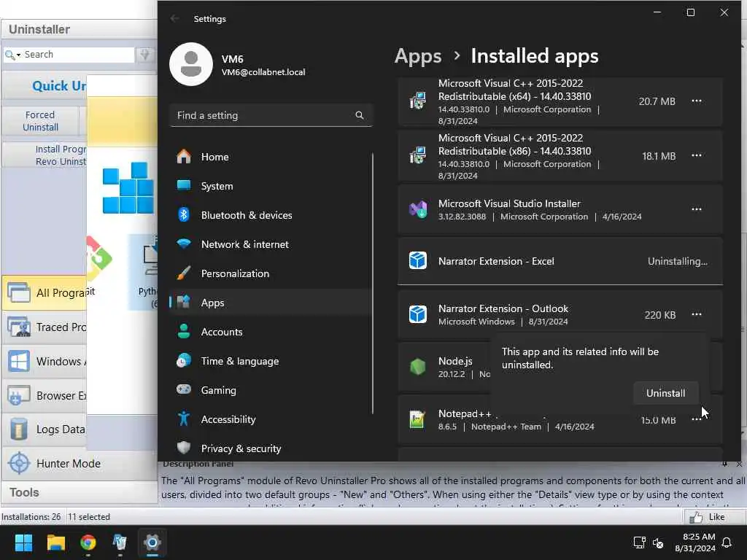Click the Visual Studio Installer app icon
747x560 pixels.
coord(418,209)
